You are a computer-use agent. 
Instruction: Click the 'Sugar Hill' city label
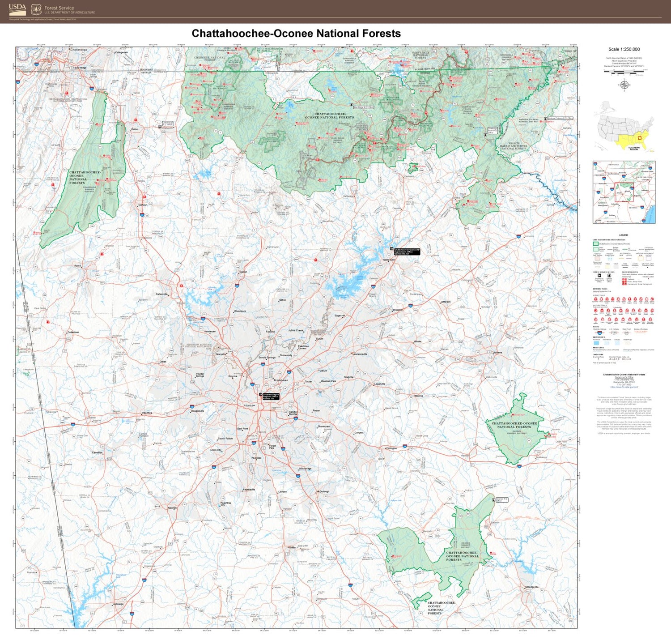pyautogui.click(x=340, y=316)
